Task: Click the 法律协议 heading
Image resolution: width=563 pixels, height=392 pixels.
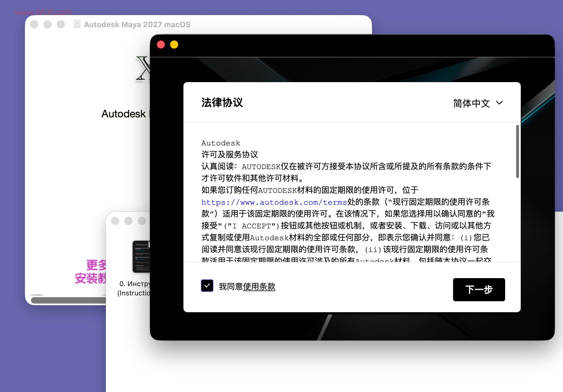Action: (x=222, y=103)
